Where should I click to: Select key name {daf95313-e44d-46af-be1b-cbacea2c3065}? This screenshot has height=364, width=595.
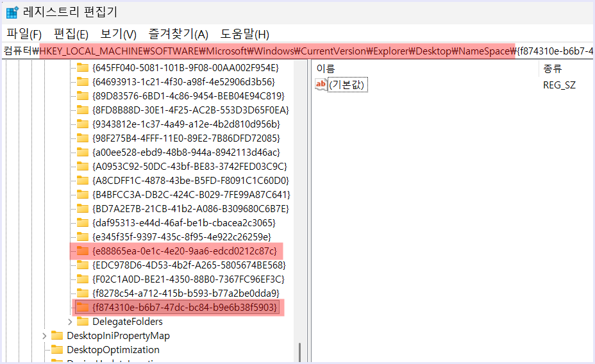pyautogui.click(x=184, y=222)
